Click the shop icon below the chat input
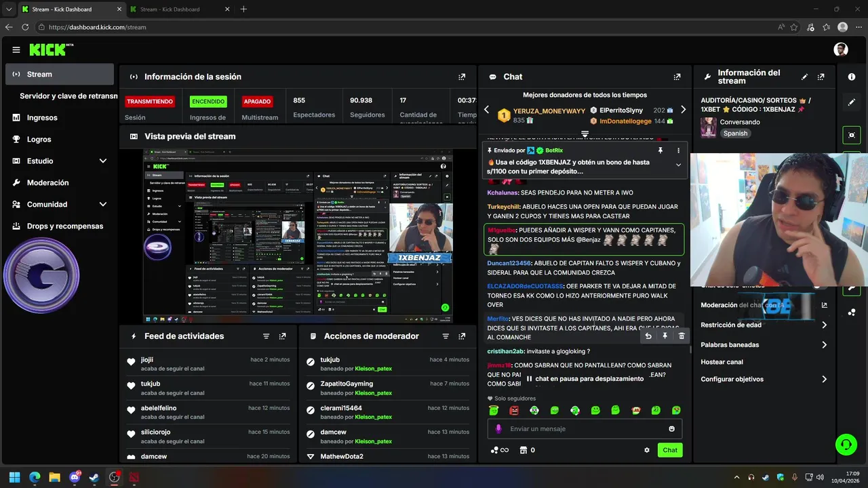Screen dimensions: 868x488 coord(523,450)
